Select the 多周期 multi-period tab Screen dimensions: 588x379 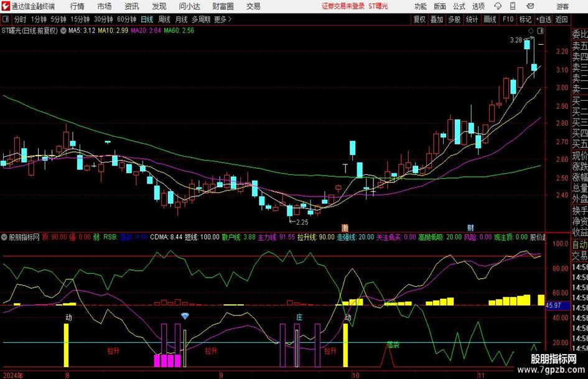coord(200,19)
